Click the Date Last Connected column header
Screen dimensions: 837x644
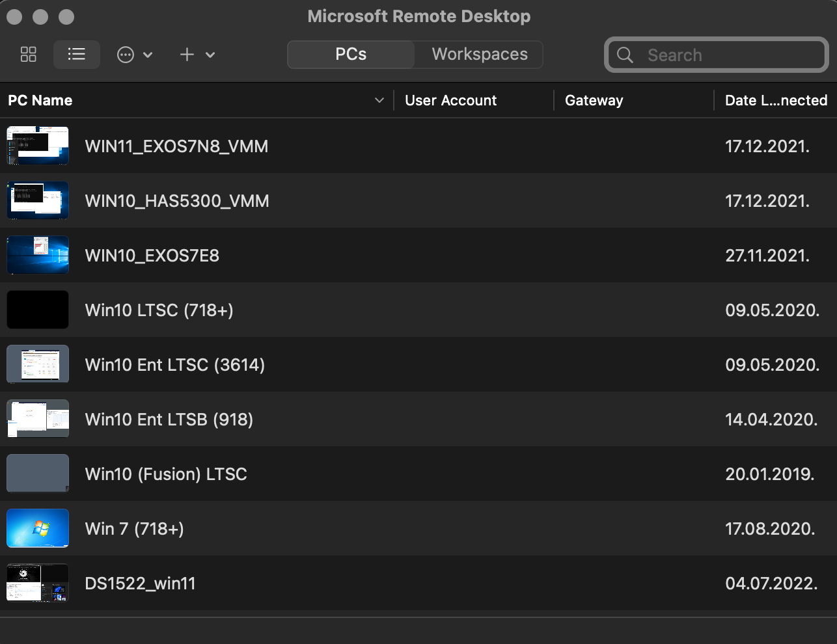tap(775, 100)
